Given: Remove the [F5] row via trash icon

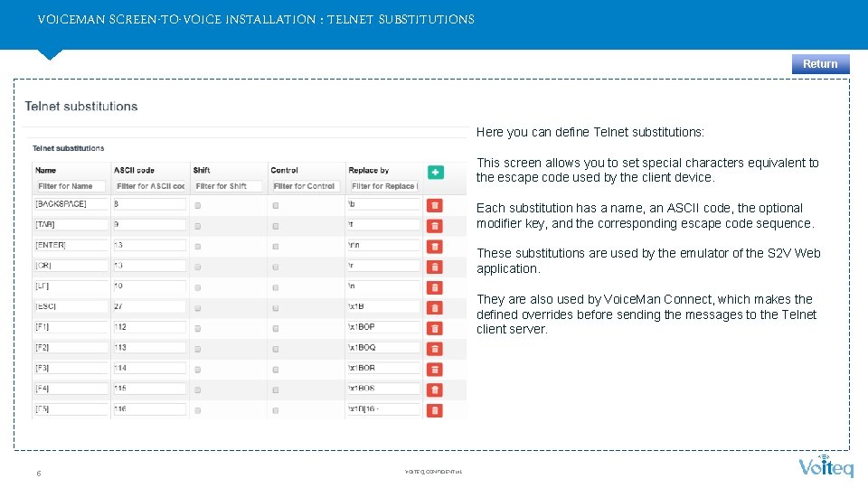Looking at the screenshot, I should pyautogui.click(x=435, y=410).
